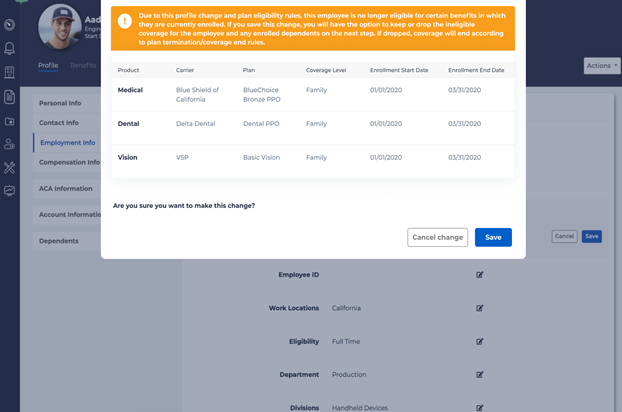Viewport: 622px width, 412px height.
Task: Click the dashboard gauge icon in sidebar
Action: pos(9,25)
